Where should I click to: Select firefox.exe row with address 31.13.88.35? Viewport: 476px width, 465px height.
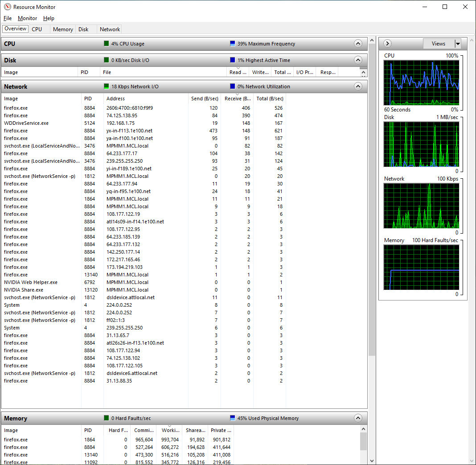[x=144, y=381]
